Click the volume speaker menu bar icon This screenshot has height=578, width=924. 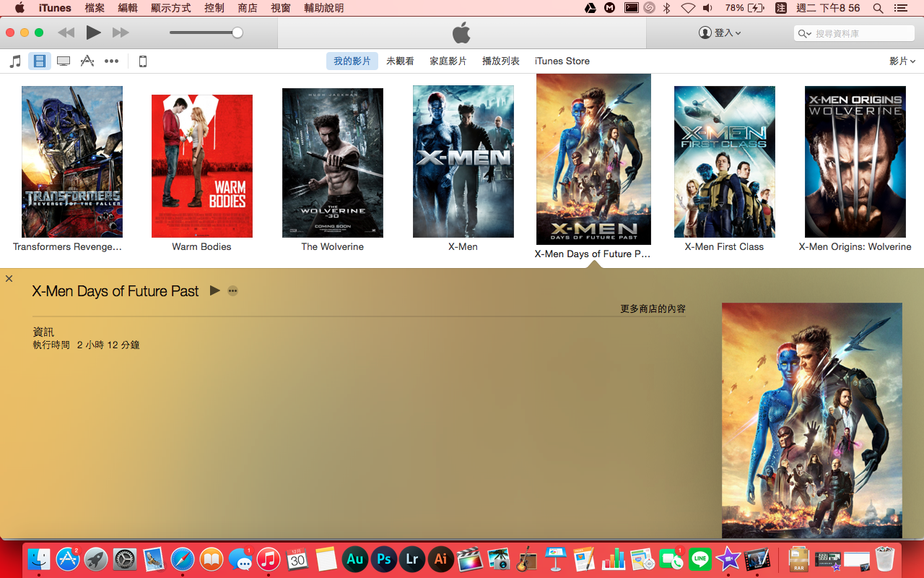[707, 8]
